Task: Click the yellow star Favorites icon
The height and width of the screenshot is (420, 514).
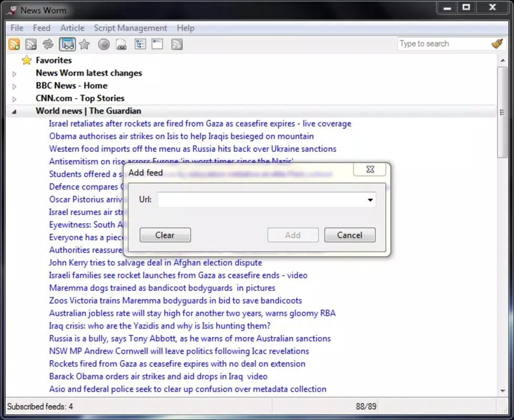Action: pos(27,60)
